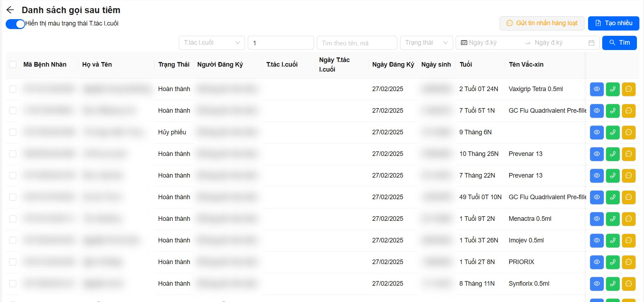Check the checkbox of the Hủy phiếu row
Screen dimensions: 644x302
click(x=13, y=132)
